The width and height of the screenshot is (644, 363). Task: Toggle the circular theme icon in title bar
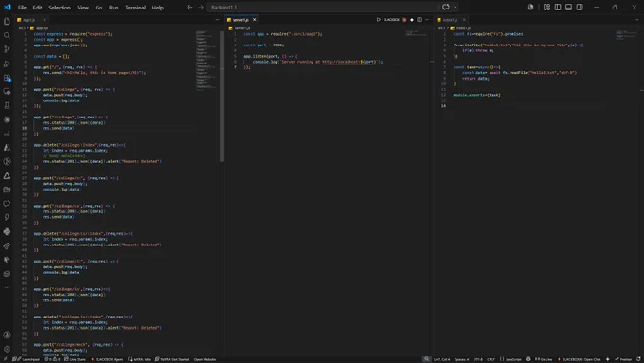pyautogui.click(x=530, y=7)
